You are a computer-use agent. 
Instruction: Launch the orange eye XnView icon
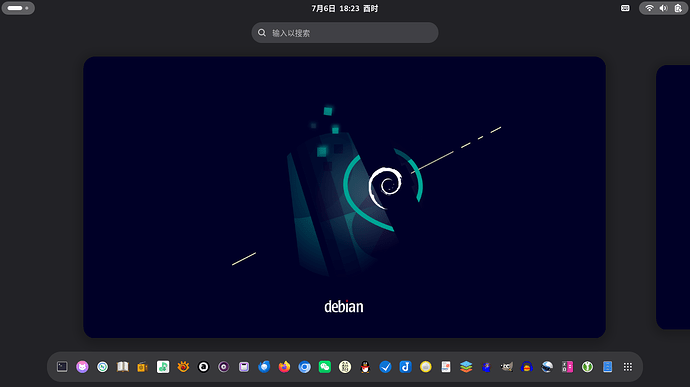(184, 367)
